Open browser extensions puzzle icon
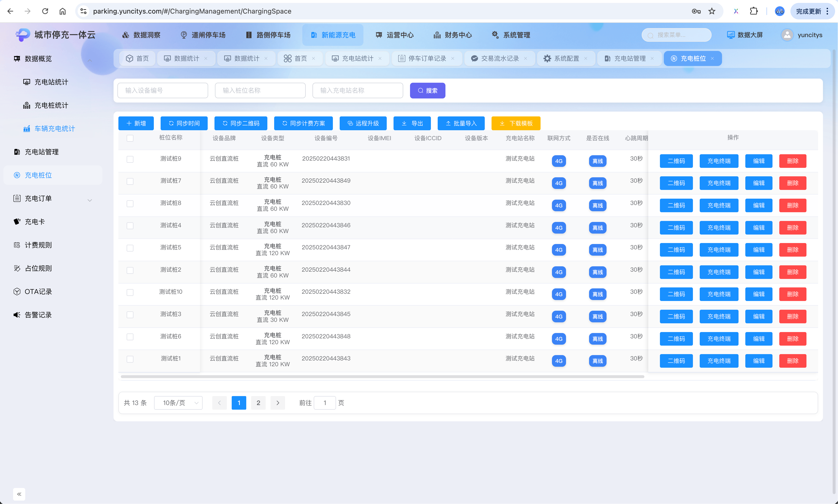 click(x=753, y=11)
